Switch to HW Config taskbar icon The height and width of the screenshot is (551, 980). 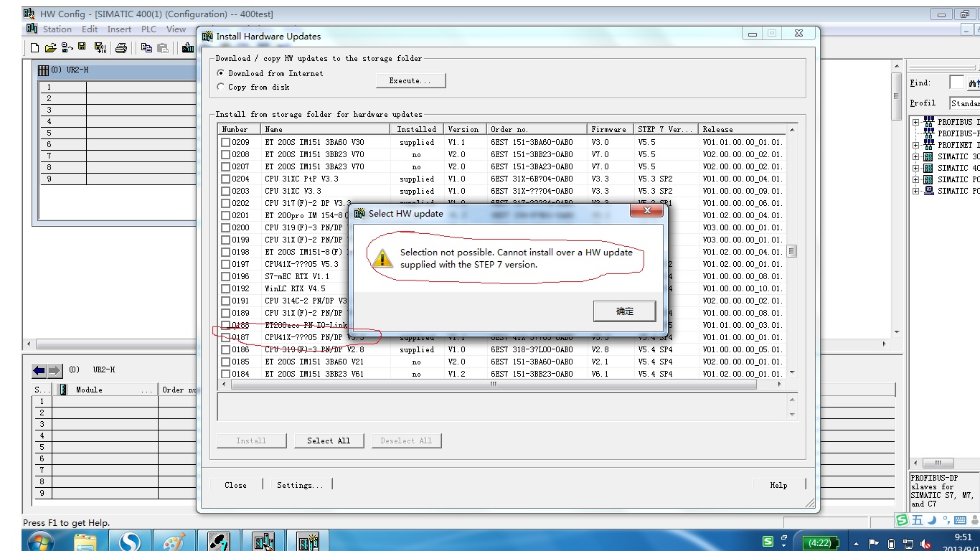264,542
